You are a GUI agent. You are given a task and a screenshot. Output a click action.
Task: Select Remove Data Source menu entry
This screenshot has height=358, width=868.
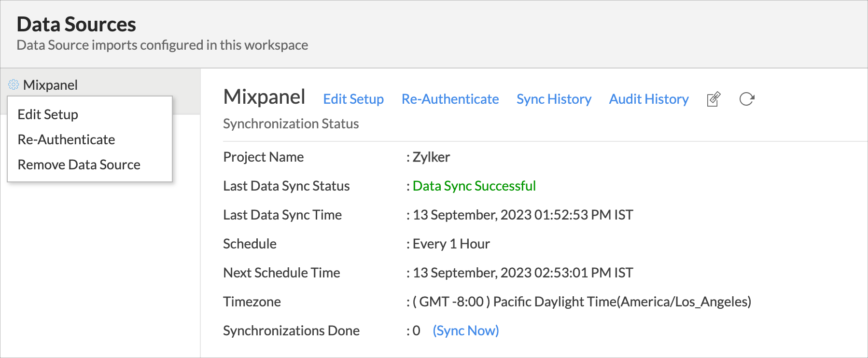click(79, 165)
